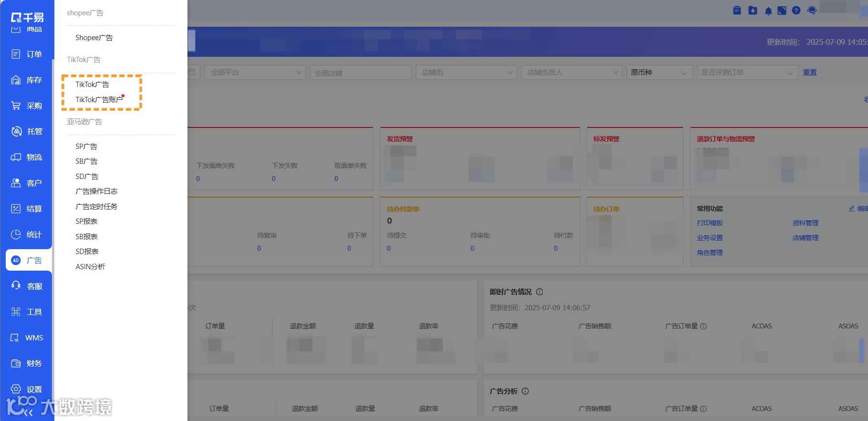Open ASIN分析 menu item
This screenshot has height=421, width=868.
pos(90,267)
